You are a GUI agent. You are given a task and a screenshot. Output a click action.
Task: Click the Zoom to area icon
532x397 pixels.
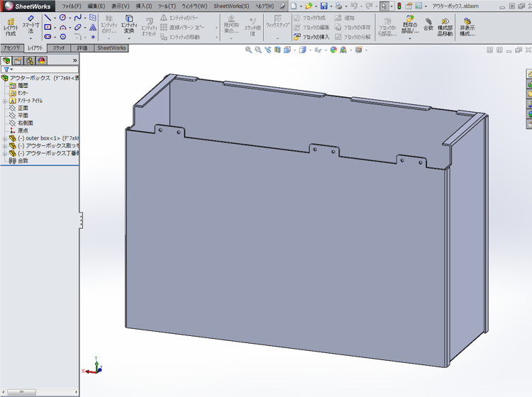pos(258,50)
